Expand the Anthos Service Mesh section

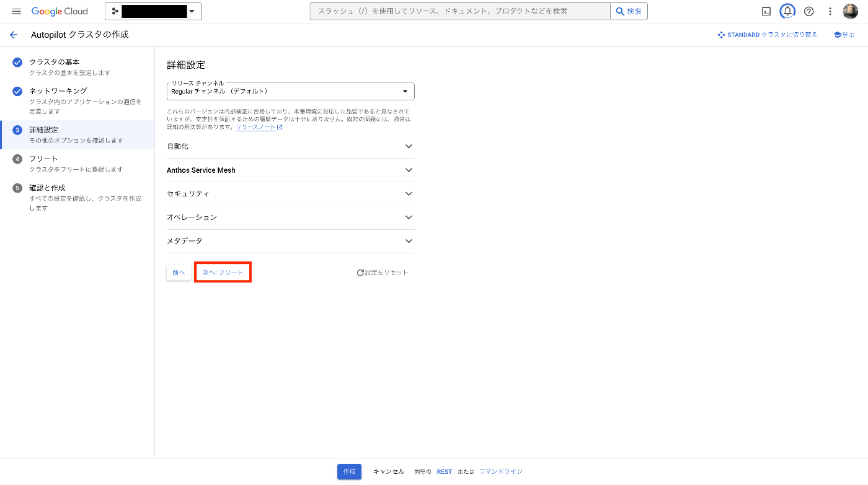click(290, 170)
